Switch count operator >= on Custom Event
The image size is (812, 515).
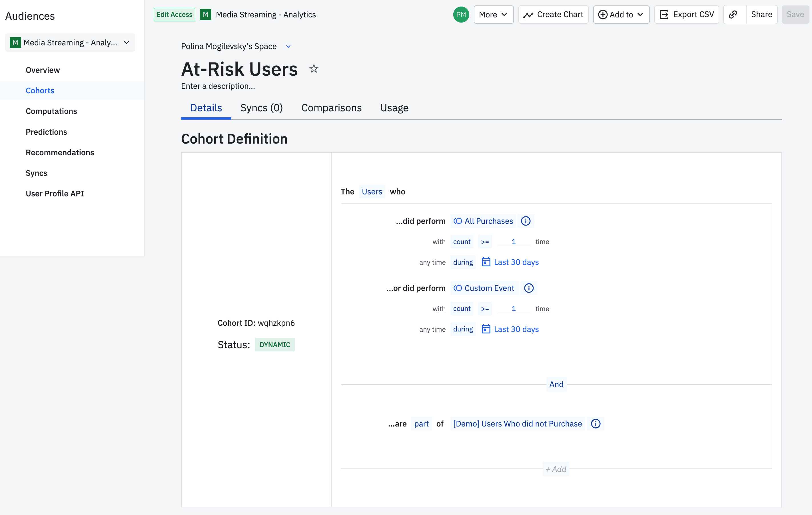coord(485,308)
